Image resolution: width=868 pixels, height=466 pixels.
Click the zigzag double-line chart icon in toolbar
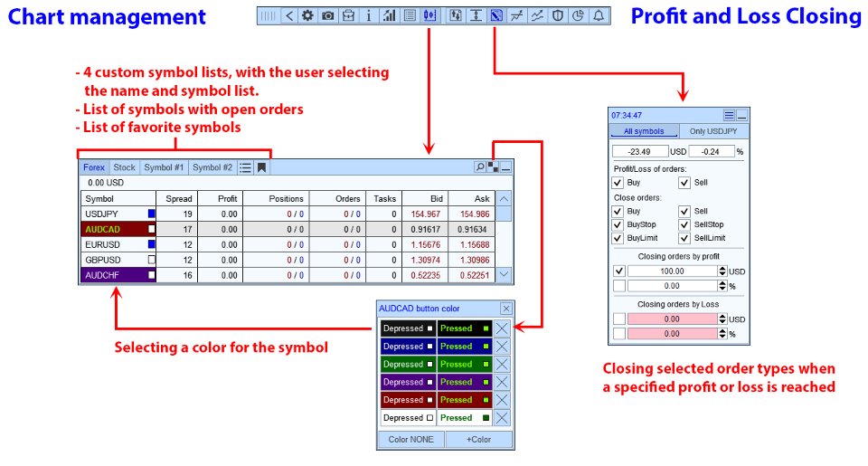(537, 15)
